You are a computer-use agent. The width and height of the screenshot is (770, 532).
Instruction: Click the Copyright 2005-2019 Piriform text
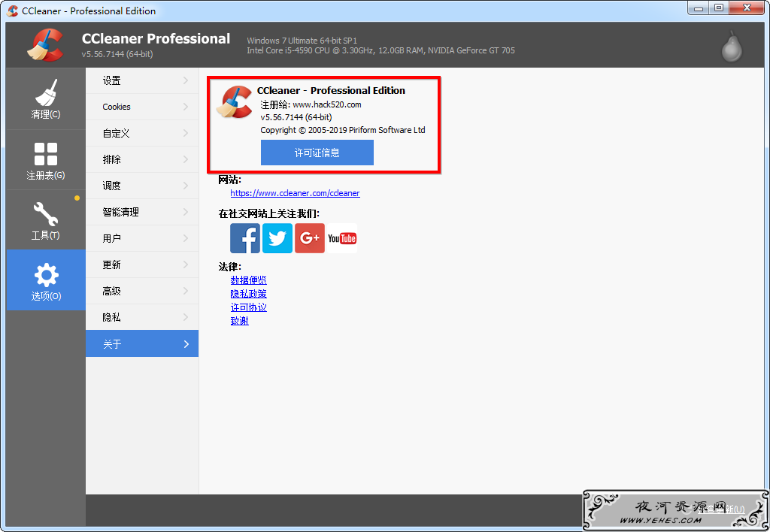pos(343,130)
